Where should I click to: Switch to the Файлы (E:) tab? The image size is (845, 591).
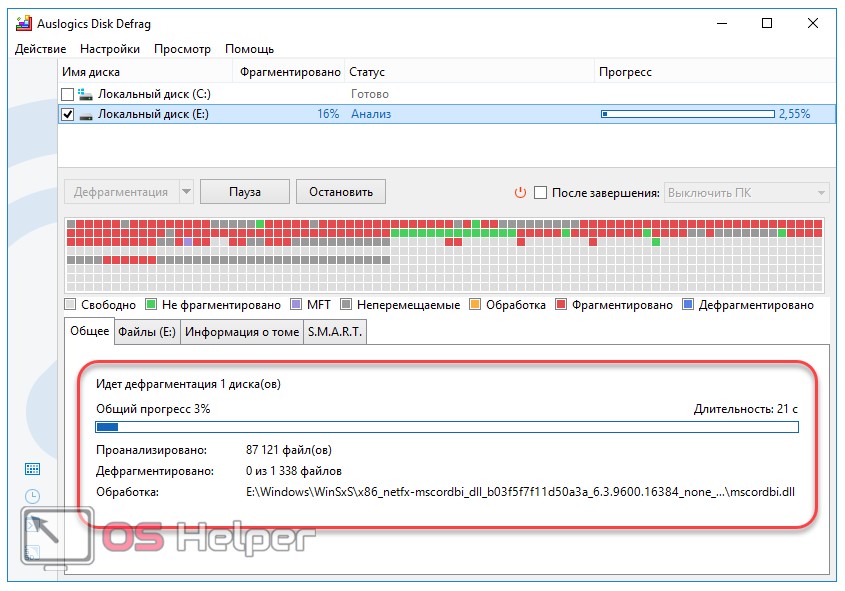tap(147, 332)
